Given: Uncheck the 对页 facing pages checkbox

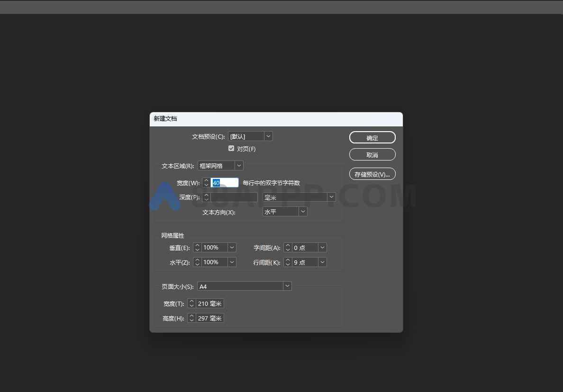Looking at the screenshot, I should [x=231, y=148].
